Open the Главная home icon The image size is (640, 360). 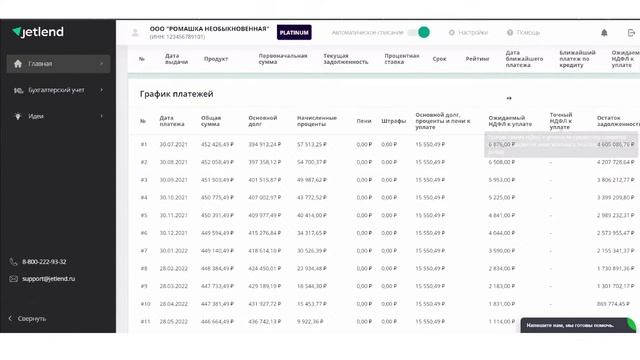tap(18, 64)
